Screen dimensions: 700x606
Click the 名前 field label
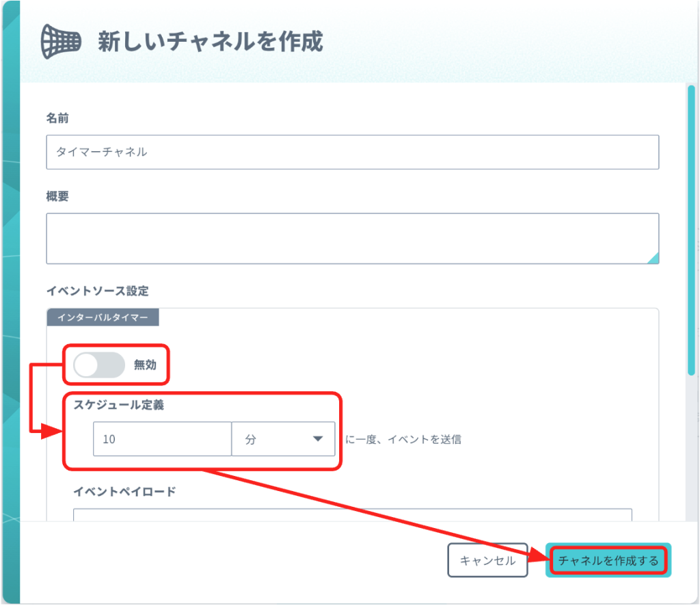[x=57, y=118]
